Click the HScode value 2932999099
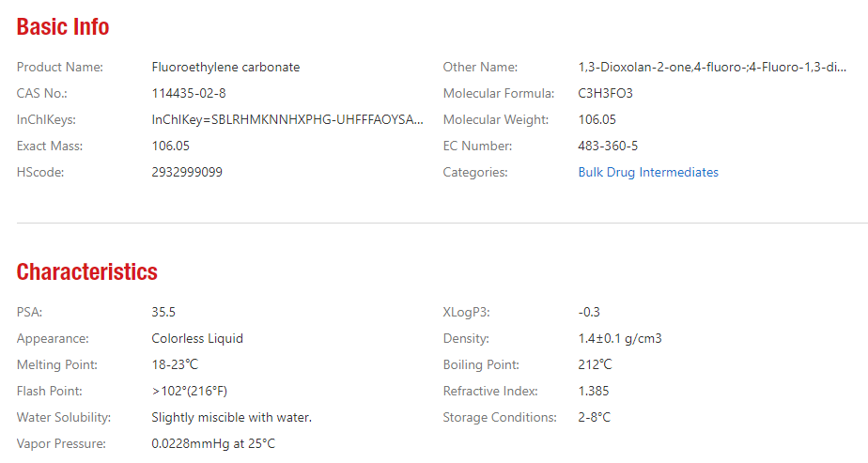This screenshot has width=868, height=463. (187, 172)
